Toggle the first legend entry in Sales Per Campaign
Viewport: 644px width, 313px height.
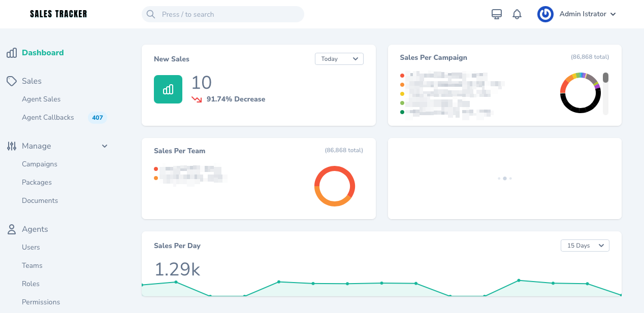[x=402, y=75]
